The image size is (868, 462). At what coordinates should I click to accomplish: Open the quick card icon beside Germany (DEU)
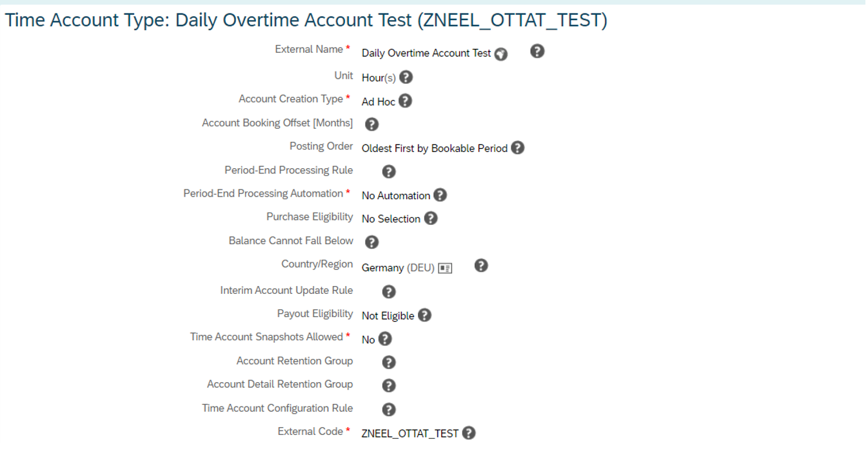(445, 269)
